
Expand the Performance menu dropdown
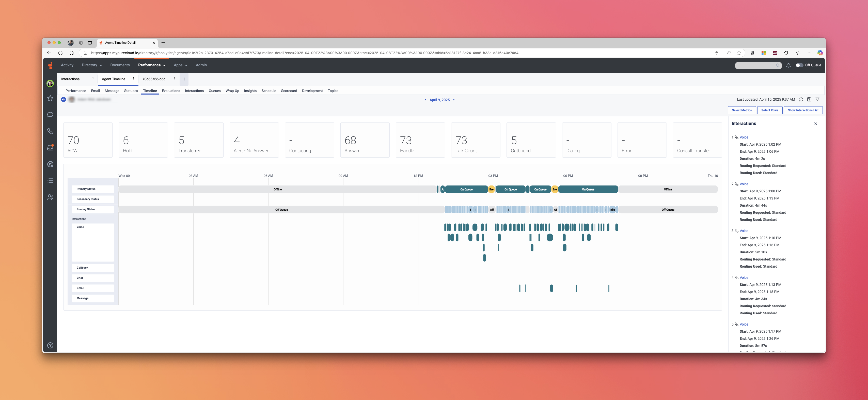coord(152,65)
